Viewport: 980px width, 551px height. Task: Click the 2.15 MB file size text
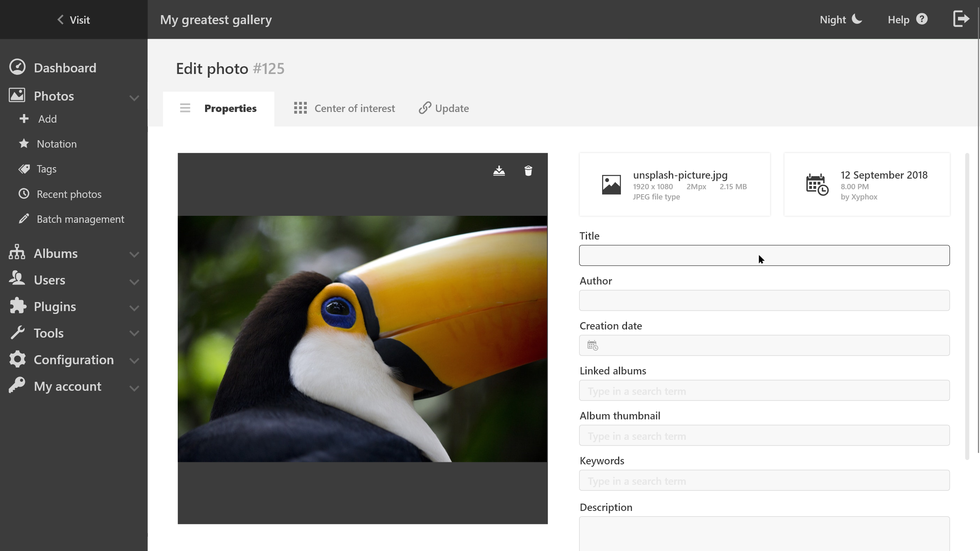733,186
